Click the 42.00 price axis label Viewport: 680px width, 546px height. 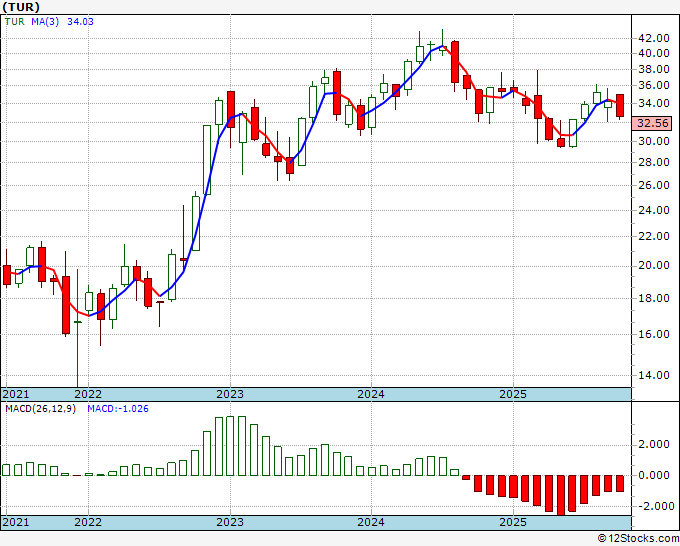(654, 38)
